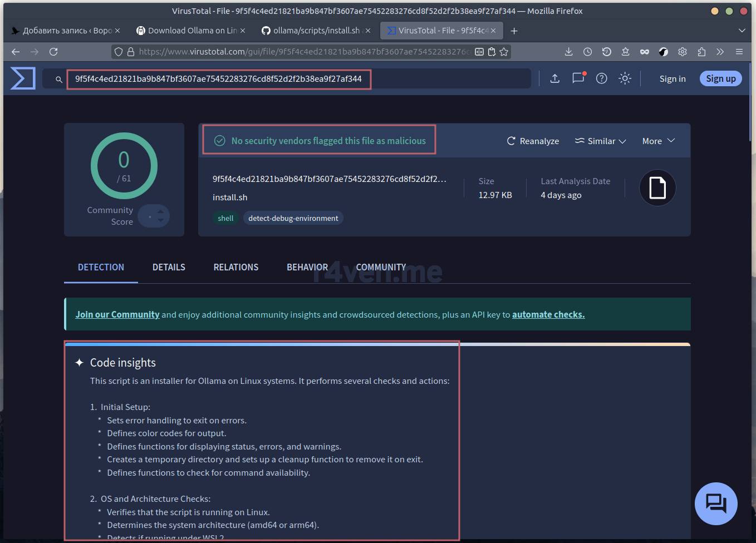Expand the Similar dropdown
This screenshot has height=543, width=756.
click(x=600, y=141)
